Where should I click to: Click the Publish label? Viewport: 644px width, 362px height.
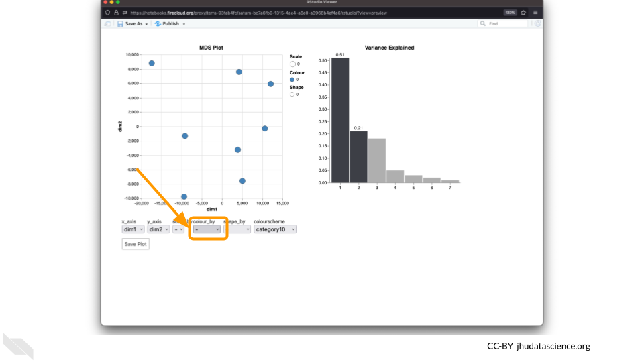click(x=171, y=24)
